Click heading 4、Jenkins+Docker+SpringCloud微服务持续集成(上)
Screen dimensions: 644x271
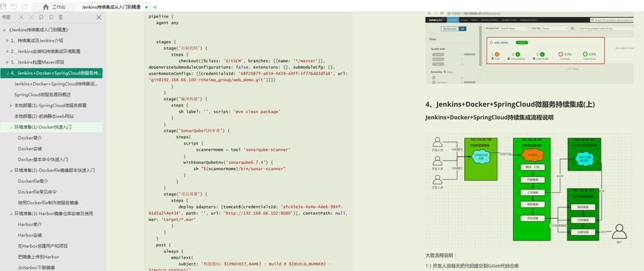pyautogui.click(x=510, y=104)
